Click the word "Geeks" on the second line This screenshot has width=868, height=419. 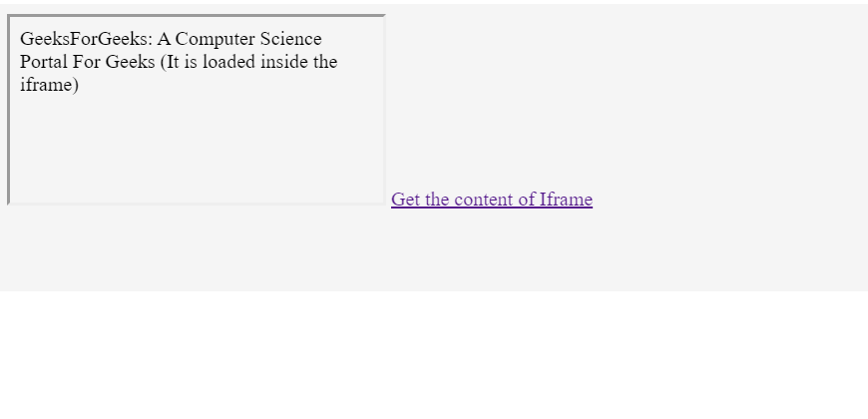pos(130,62)
